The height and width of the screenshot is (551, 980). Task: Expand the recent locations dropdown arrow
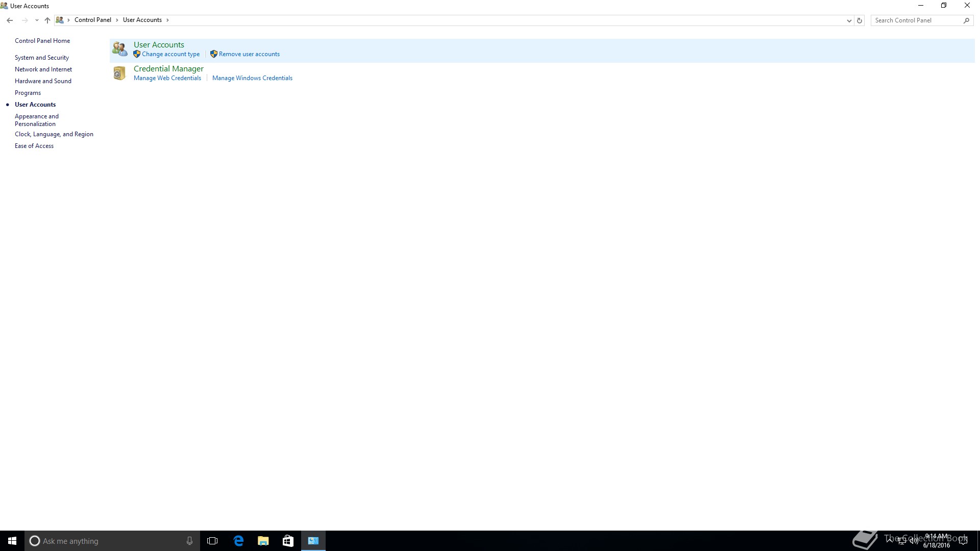(x=37, y=20)
